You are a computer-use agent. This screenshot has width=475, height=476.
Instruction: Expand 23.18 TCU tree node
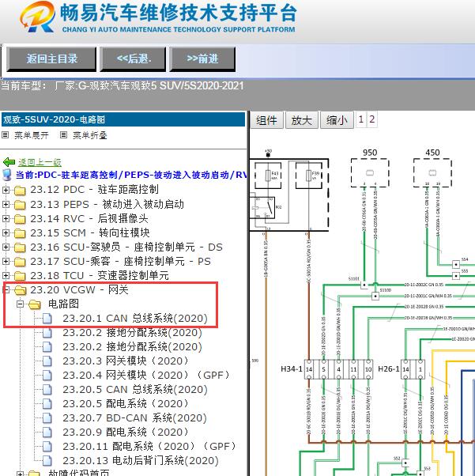tap(6, 276)
